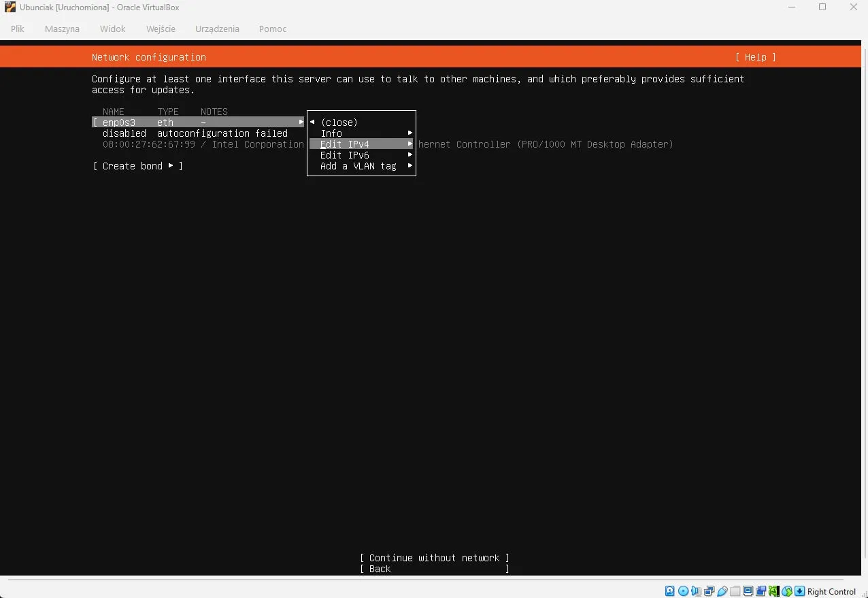Open the audio indicator in VirtualBox status bar
868x598 pixels.
[696, 591]
